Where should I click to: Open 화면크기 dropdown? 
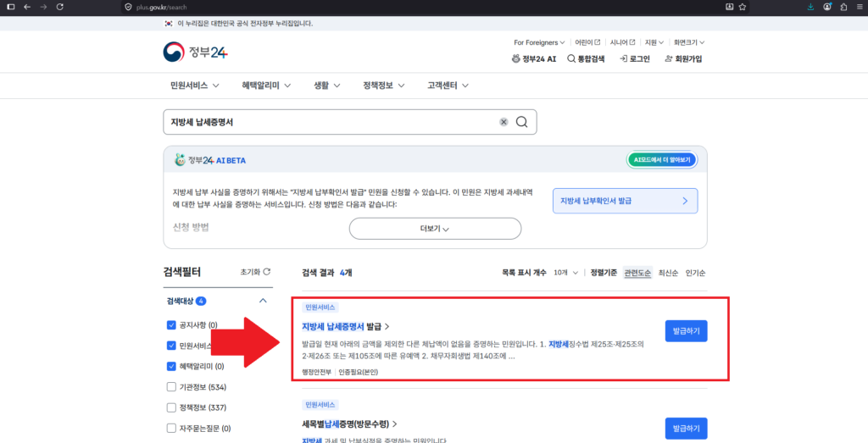689,42
